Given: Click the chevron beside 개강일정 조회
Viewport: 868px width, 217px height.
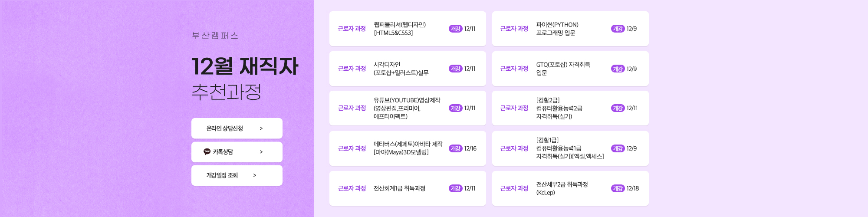Looking at the screenshot, I should click(x=254, y=175).
